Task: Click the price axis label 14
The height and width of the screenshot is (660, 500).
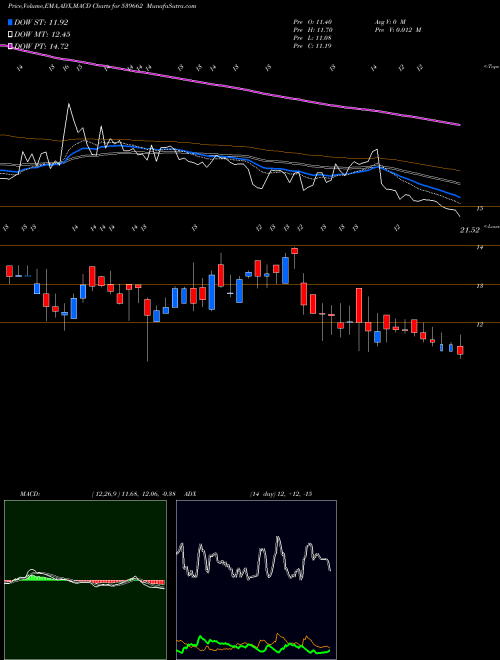Action: [480, 248]
